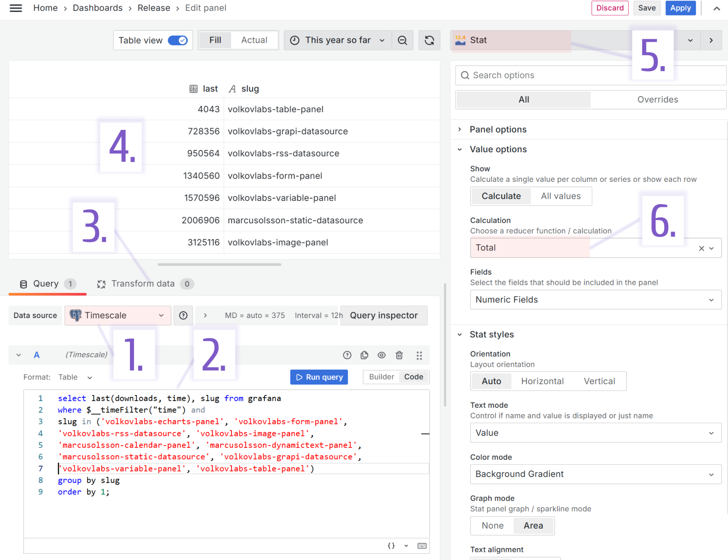Set graph mode to Area
Viewport: 728px width, 560px height.
[x=533, y=525]
